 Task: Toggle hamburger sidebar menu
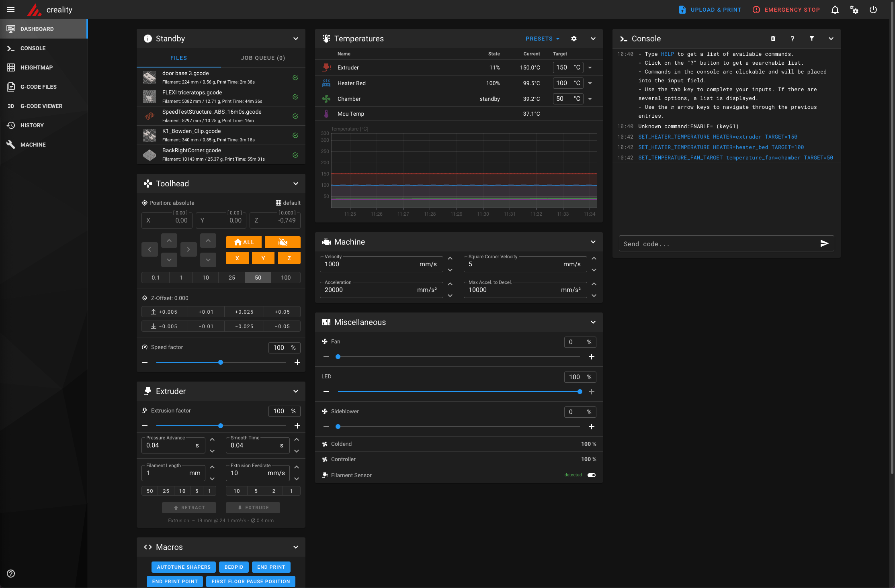pyautogui.click(x=11, y=10)
